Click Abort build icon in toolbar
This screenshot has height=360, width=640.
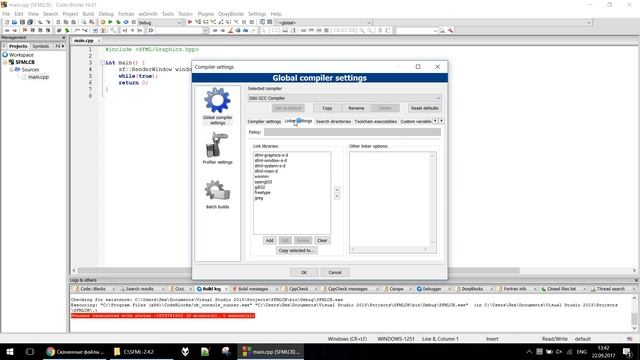click(133, 22)
